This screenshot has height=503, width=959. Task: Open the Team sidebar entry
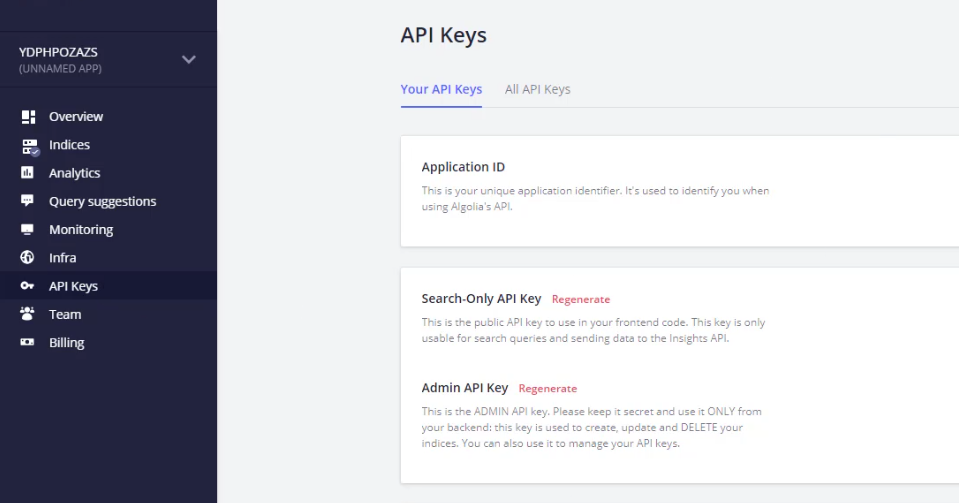(x=65, y=315)
